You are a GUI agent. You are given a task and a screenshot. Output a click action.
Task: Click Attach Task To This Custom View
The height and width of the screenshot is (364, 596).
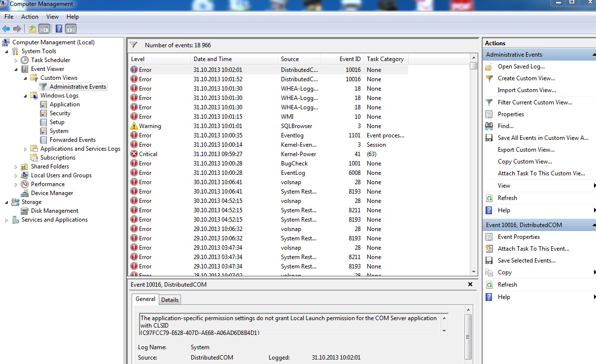click(541, 173)
